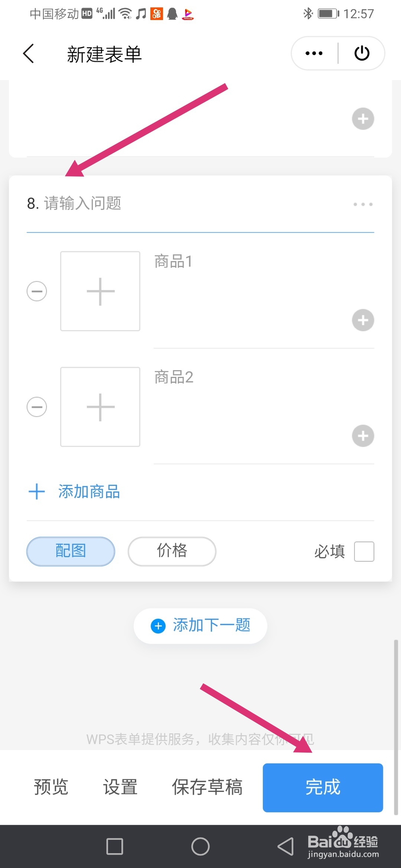Screen dimensions: 401x868
Task: Toggle the 价格 price option
Action: [172, 551]
